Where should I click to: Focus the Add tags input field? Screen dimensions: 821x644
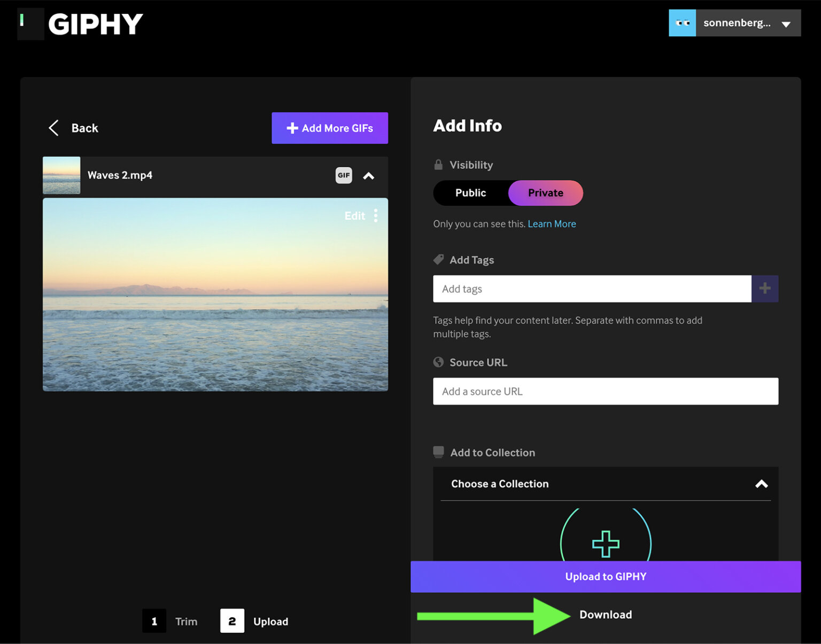(x=592, y=289)
